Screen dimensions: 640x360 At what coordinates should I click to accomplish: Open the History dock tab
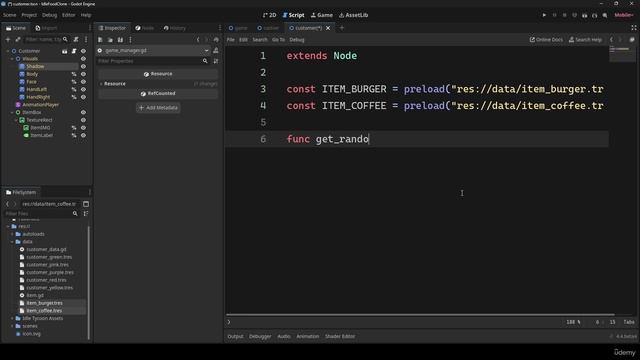tap(175, 28)
